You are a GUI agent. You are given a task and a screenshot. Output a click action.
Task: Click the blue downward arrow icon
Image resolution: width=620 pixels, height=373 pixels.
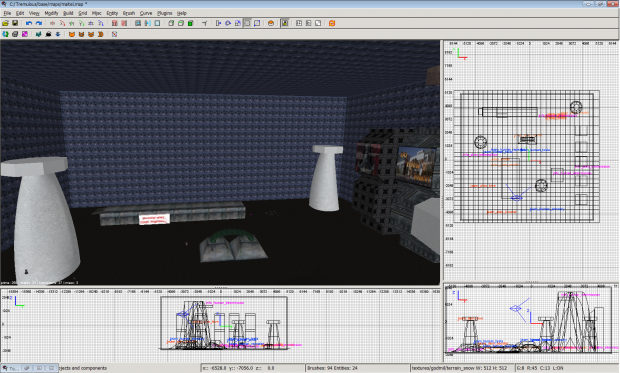click(x=58, y=34)
